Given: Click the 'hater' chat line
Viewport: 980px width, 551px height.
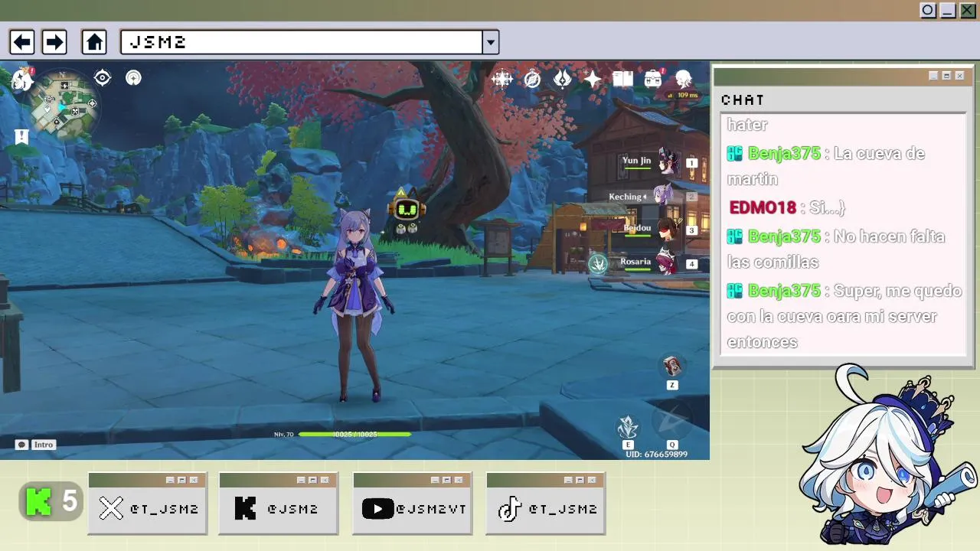Looking at the screenshot, I should point(747,125).
